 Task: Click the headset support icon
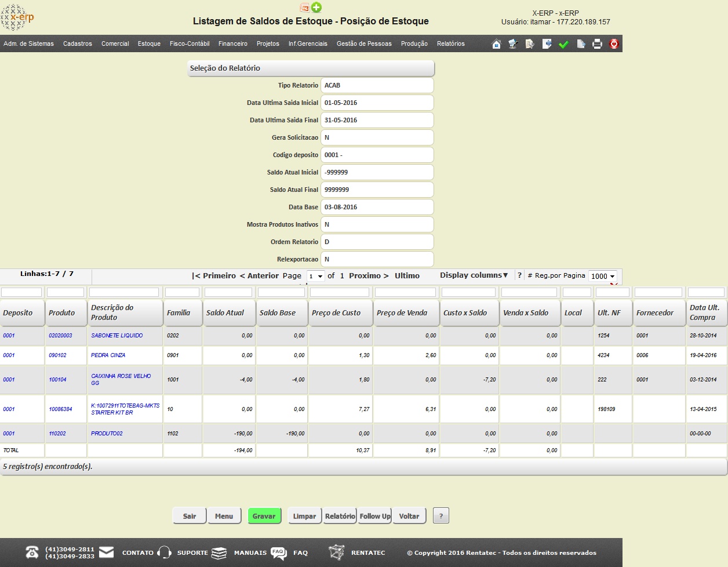(165, 553)
